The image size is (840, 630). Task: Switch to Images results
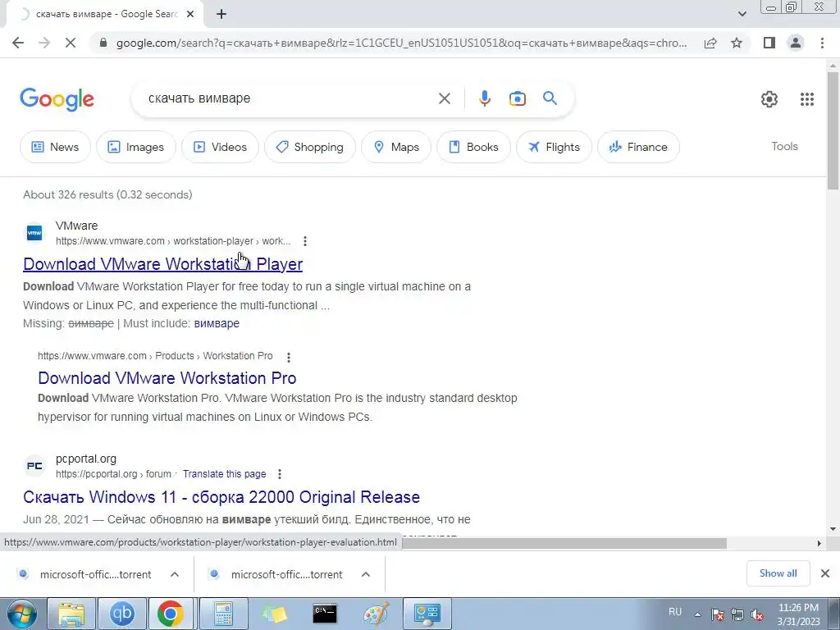(x=135, y=147)
